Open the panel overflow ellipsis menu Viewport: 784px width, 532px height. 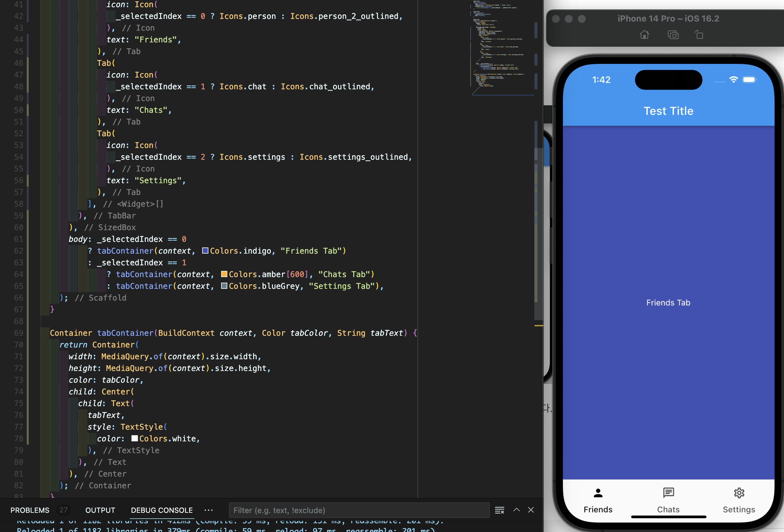coord(208,510)
